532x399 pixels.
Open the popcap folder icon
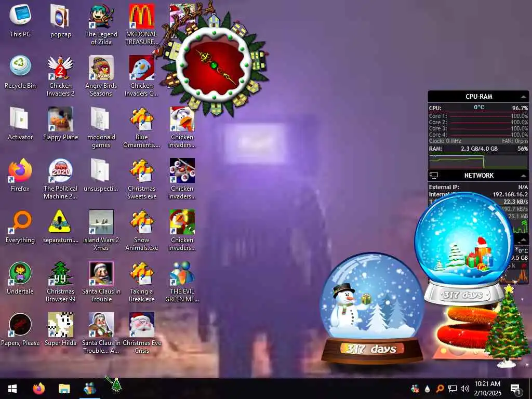coord(60,20)
